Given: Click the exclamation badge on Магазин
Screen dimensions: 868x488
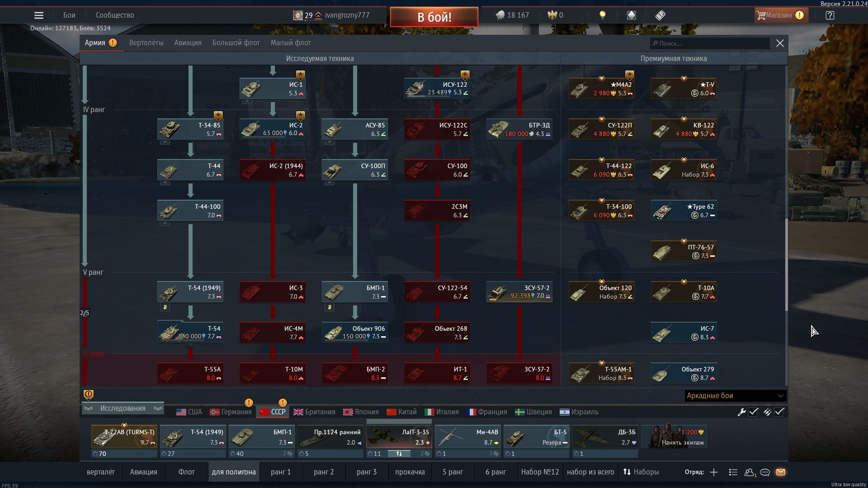Looking at the screenshot, I should (799, 15).
